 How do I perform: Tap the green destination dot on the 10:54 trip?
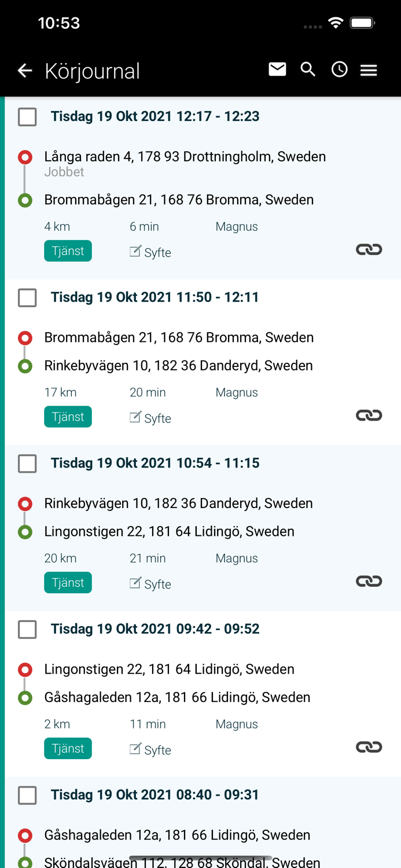[x=24, y=531]
